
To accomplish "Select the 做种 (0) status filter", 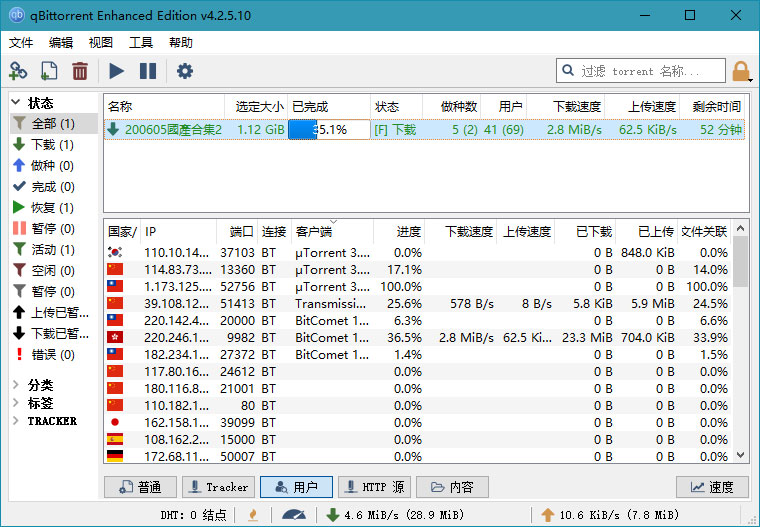I will point(52,166).
